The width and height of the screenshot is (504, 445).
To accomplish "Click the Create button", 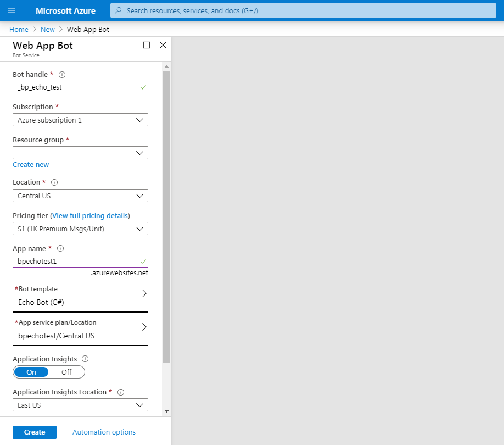I will coord(35,432).
